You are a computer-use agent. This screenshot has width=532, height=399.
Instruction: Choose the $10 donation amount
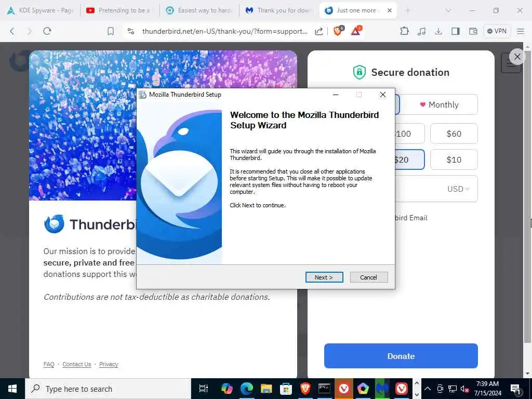click(x=454, y=159)
